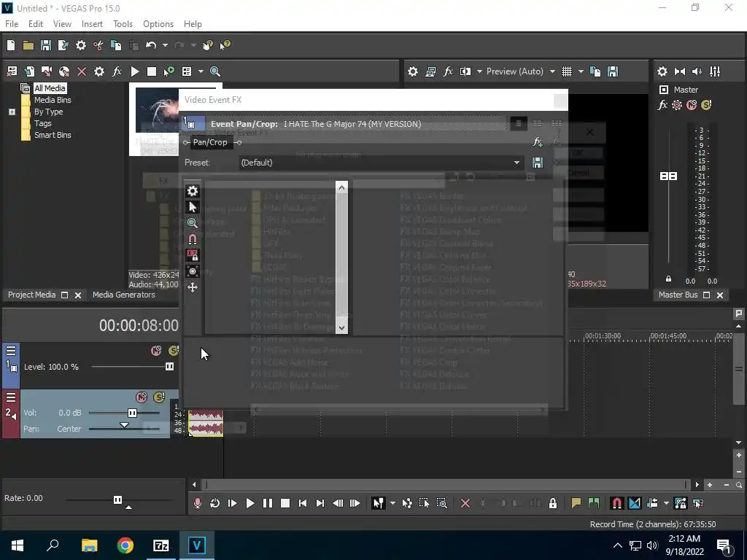Viewport: 747px width, 560px height.
Task: Click Record microphone button in transport
Action: pyautogui.click(x=197, y=503)
